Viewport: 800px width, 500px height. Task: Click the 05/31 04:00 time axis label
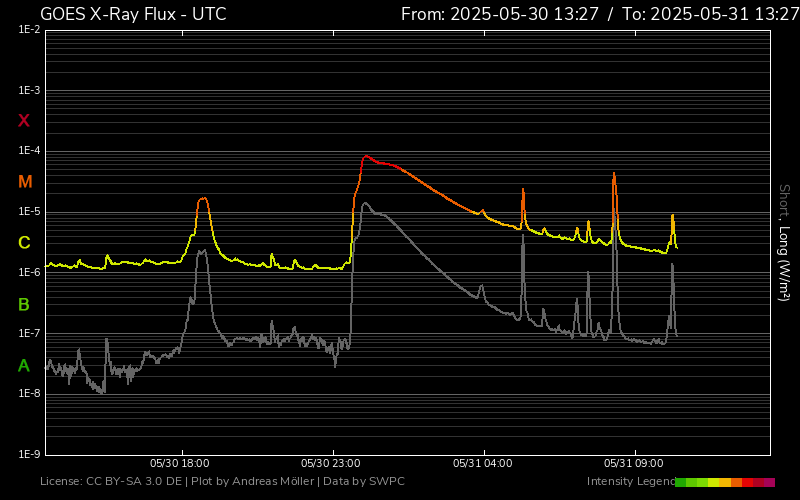[x=482, y=464]
